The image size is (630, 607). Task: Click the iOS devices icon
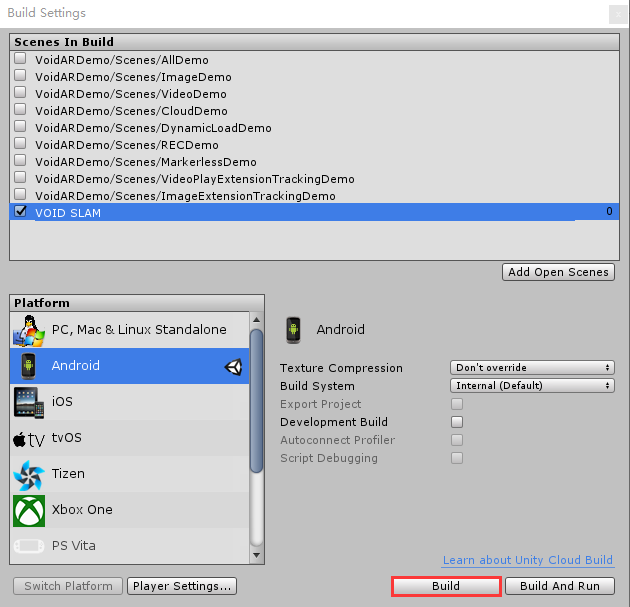29,403
